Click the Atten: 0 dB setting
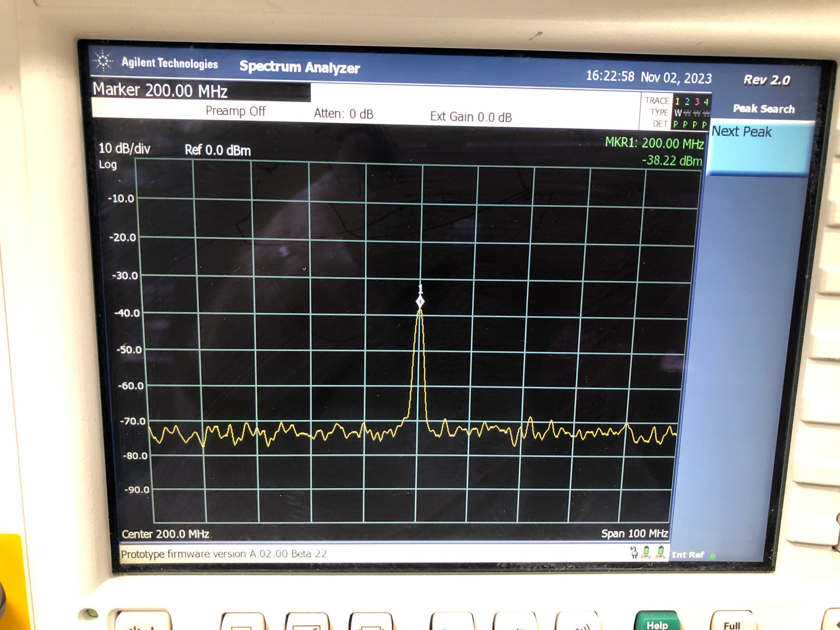 pyautogui.click(x=344, y=113)
